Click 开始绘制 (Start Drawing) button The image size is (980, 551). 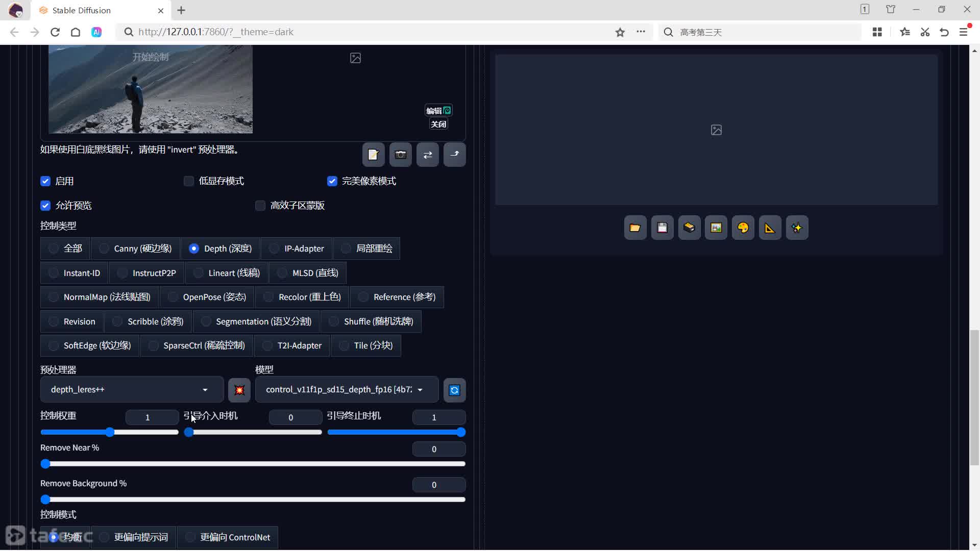(x=151, y=57)
